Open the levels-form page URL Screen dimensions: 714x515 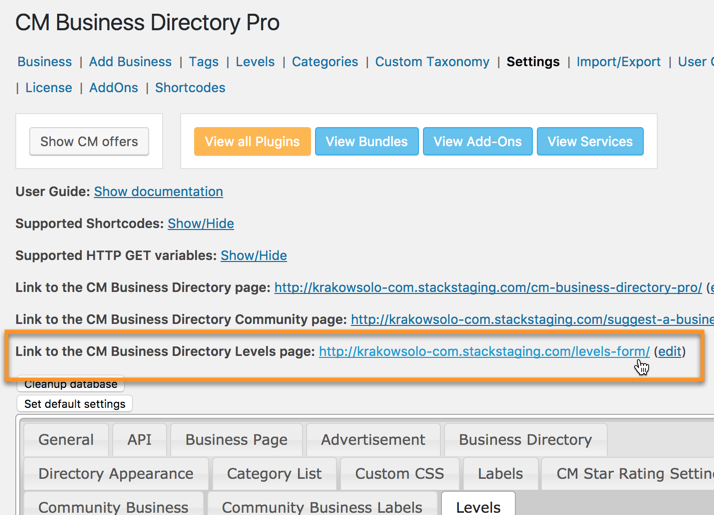484,352
